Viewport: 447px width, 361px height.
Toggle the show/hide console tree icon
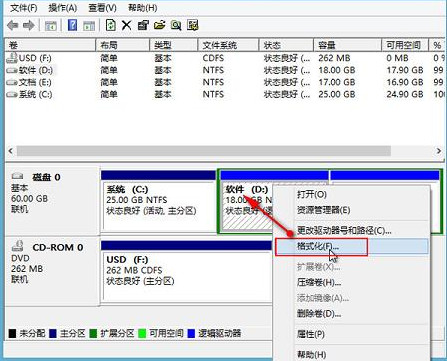(51, 25)
